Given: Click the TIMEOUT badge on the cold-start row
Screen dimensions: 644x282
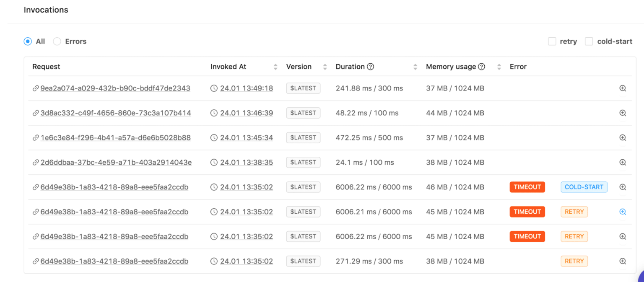Looking at the screenshot, I should [527, 187].
